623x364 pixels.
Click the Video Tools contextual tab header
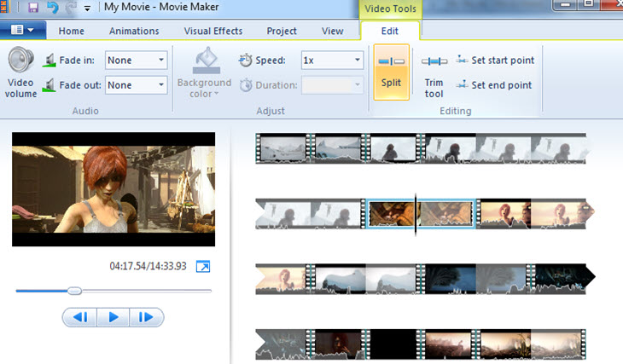point(391,9)
